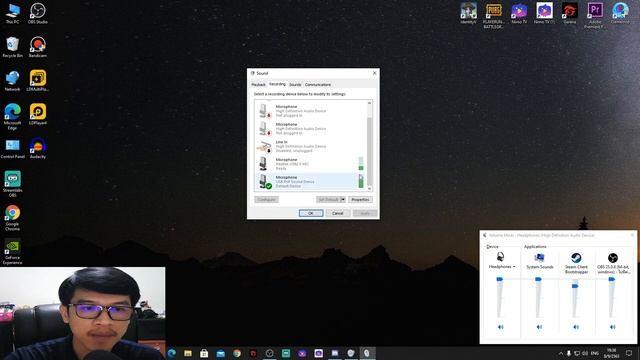Click the device list scrollbar
Image resolution: width=640 pixels, height=360 pixels.
point(369,151)
